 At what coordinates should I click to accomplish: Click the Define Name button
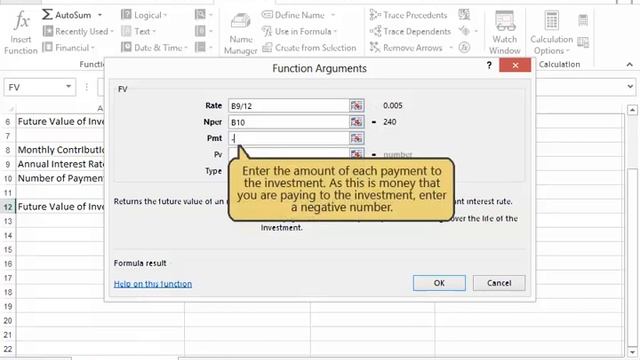coord(293,15)
